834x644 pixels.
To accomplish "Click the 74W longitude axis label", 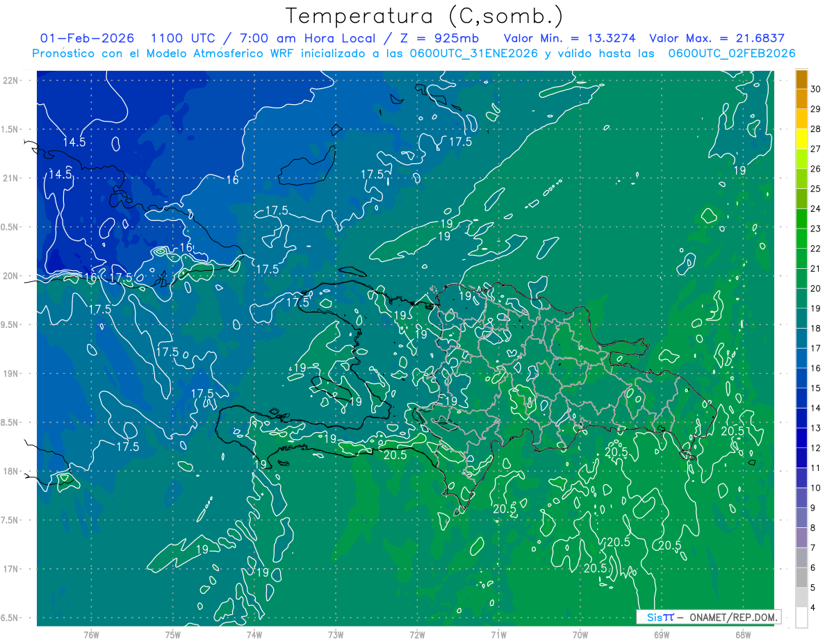I will tap(254, 634).
